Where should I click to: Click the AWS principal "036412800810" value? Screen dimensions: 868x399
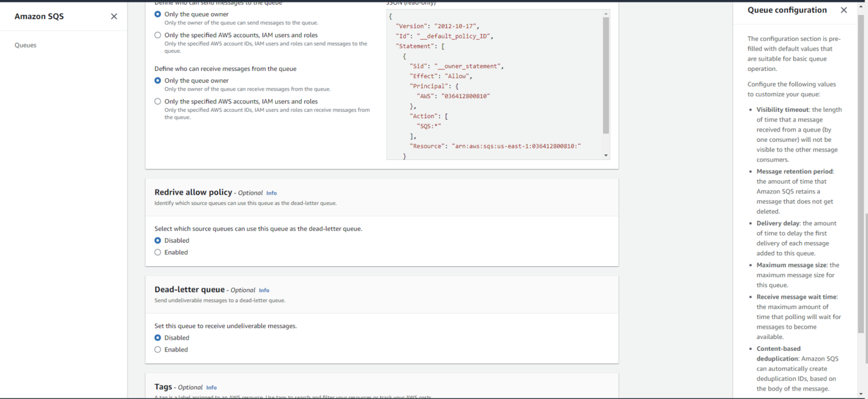point(465,96)
